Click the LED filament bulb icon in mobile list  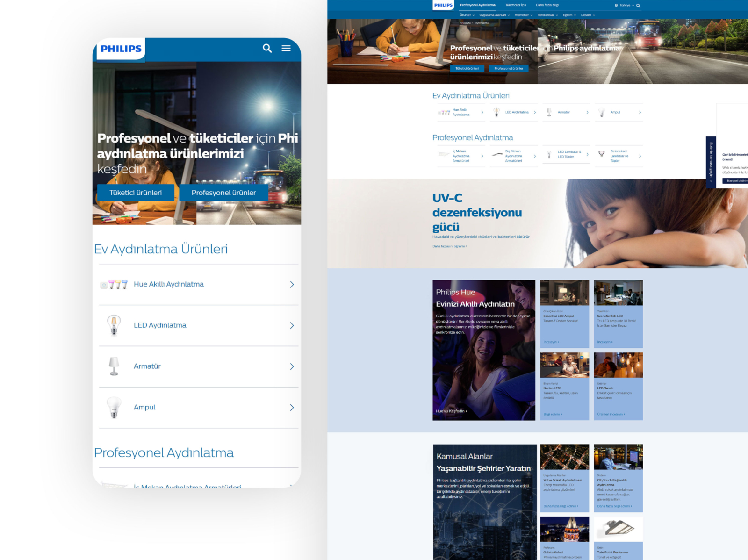tap(114, 325)
